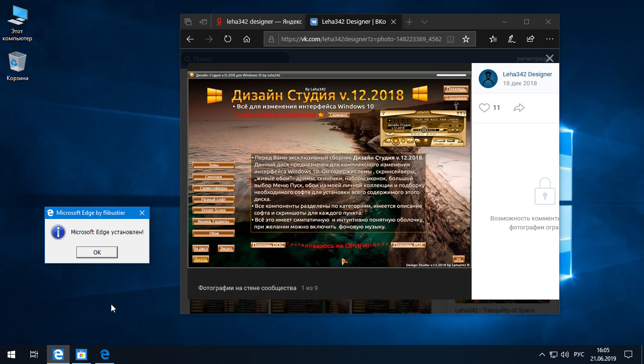This screenshot has width=644, height=364.
Task: Add page to favorites with star icon
Action: 466,39
